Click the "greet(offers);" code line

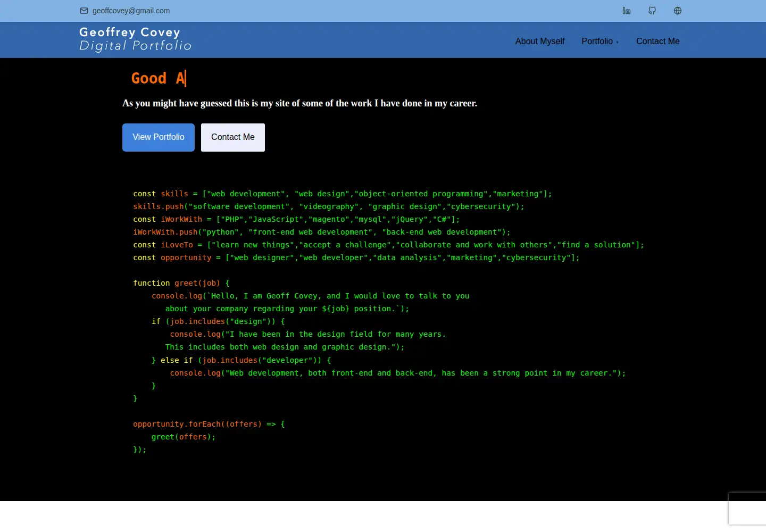click(x=184, y=437)
